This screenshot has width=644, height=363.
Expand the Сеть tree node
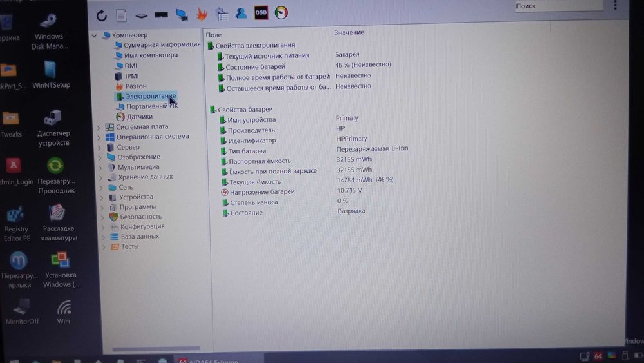point(102,188)
